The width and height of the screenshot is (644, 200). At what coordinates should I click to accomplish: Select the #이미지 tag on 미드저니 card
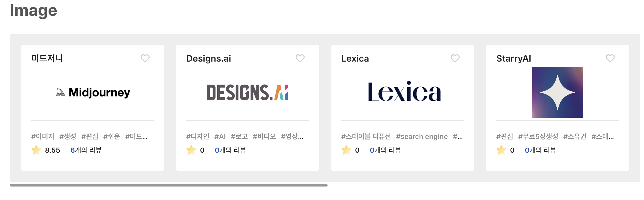[x=43, y=137]
